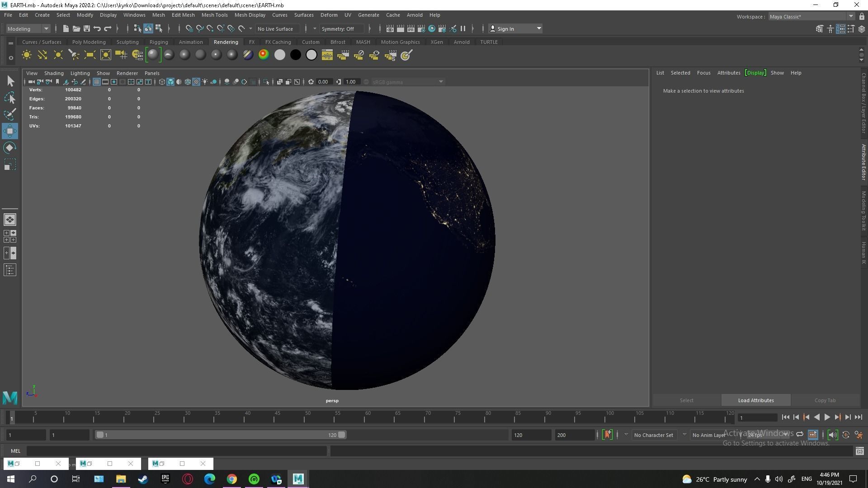Open the Workspace Maya Classic dropdown

[x=811, y=16]
